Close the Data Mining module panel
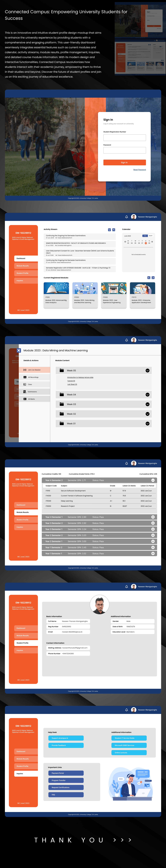Screen dimensions: 166x868 coord(19,350)
